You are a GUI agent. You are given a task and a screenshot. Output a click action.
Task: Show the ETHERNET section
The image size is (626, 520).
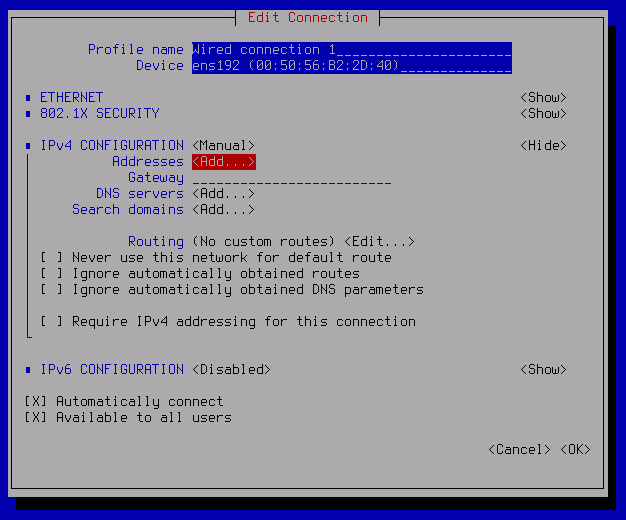click(543, 98)
